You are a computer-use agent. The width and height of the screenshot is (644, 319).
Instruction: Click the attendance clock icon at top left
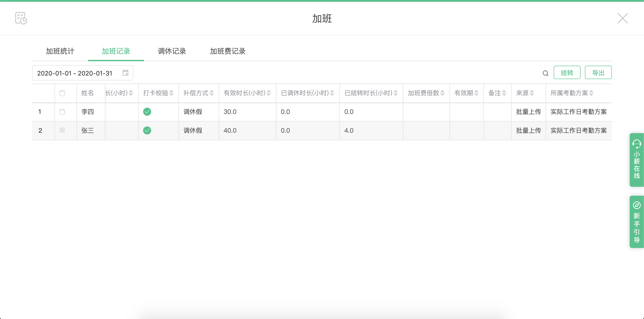21,18
